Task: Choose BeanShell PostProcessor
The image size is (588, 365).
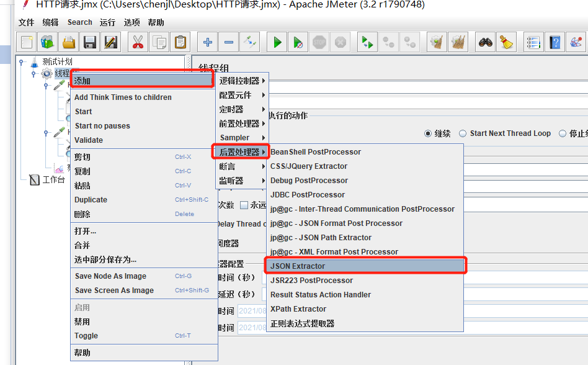Action: tap(365, 152)
